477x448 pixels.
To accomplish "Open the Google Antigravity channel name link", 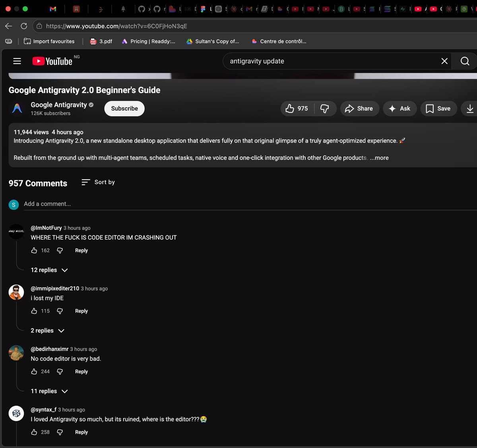I will [x=59, y=105].
